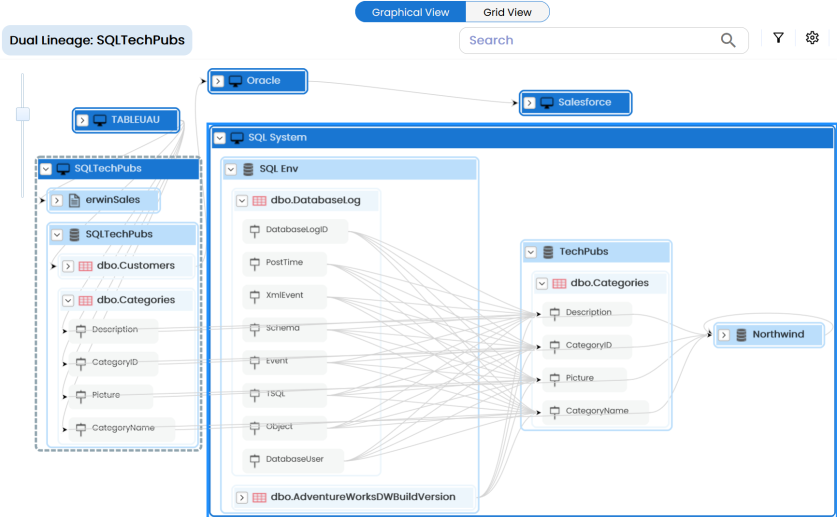This screenshot has height=517, width=837.
Task: Expand the TABLEUAU node
Action: pos(82,120)
